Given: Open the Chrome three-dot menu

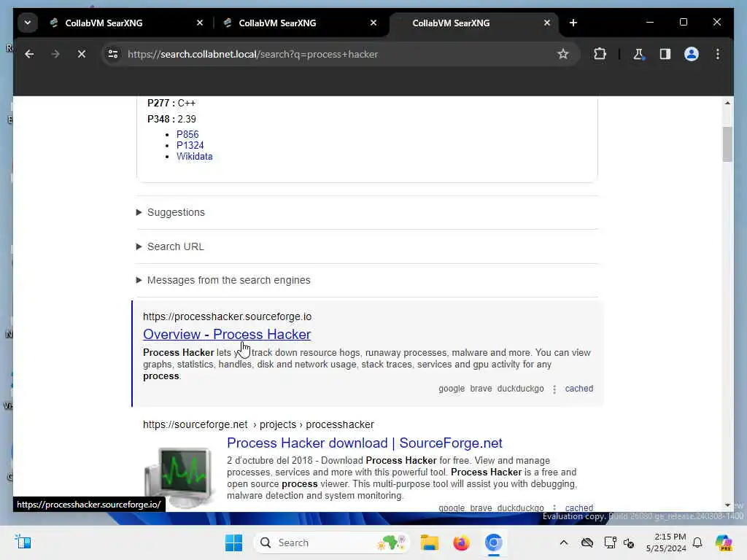Looking at the screenshot, I should tap(718, 54).
